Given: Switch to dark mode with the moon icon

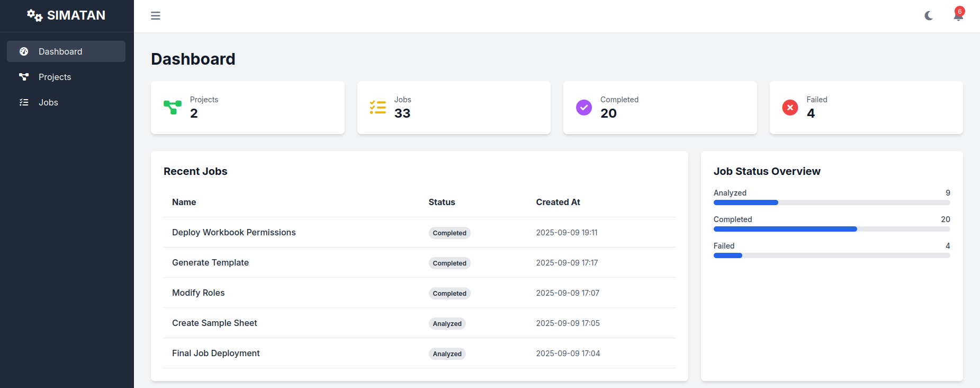Looking at the screenshot, I should [x=929, y=16].
